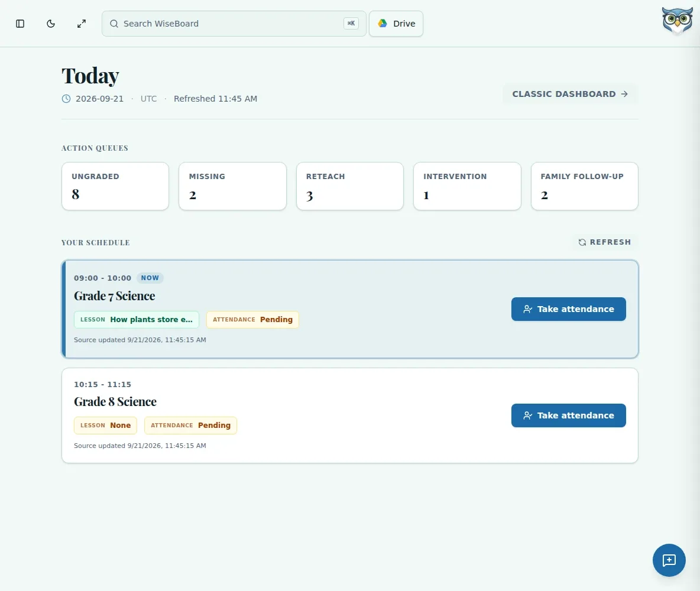
Task: Open the Intervention queue card
Action: tap(468, 186)
